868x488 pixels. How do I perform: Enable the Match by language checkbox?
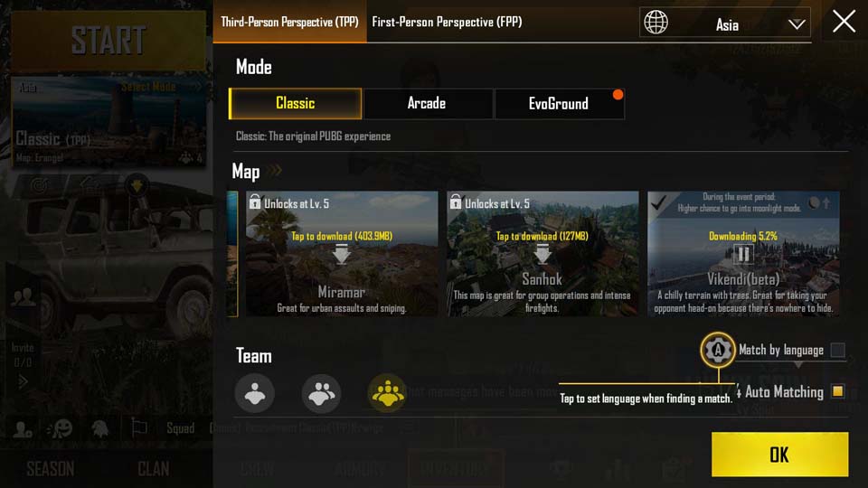[838, 350]
